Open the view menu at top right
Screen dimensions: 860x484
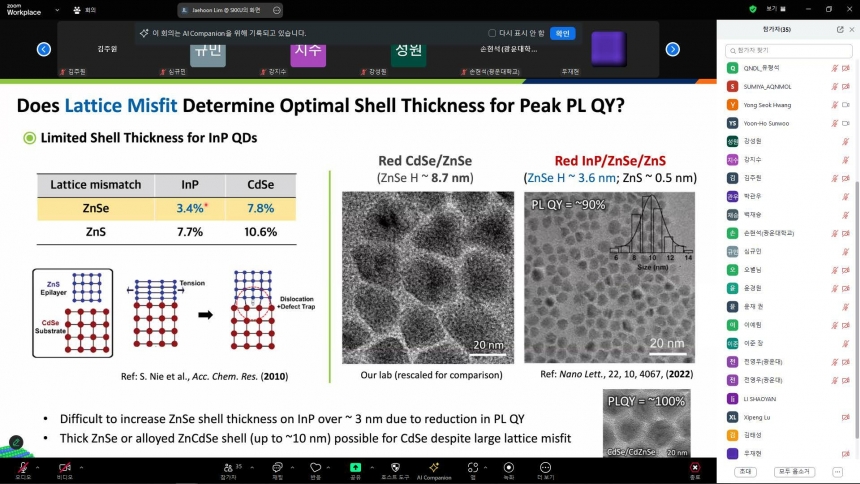pos(776,9)
